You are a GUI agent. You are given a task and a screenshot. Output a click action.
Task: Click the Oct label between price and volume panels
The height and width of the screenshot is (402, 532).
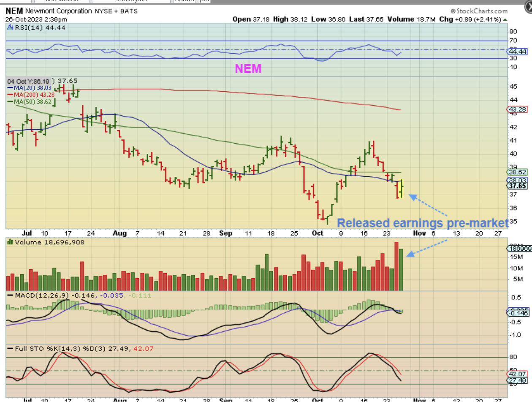pos(318,233)
